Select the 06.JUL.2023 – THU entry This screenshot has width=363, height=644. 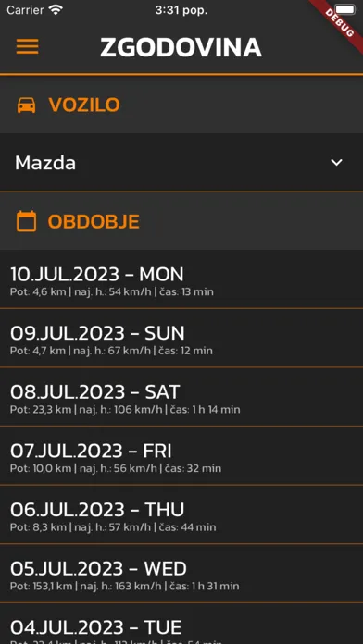pos(181,514)
